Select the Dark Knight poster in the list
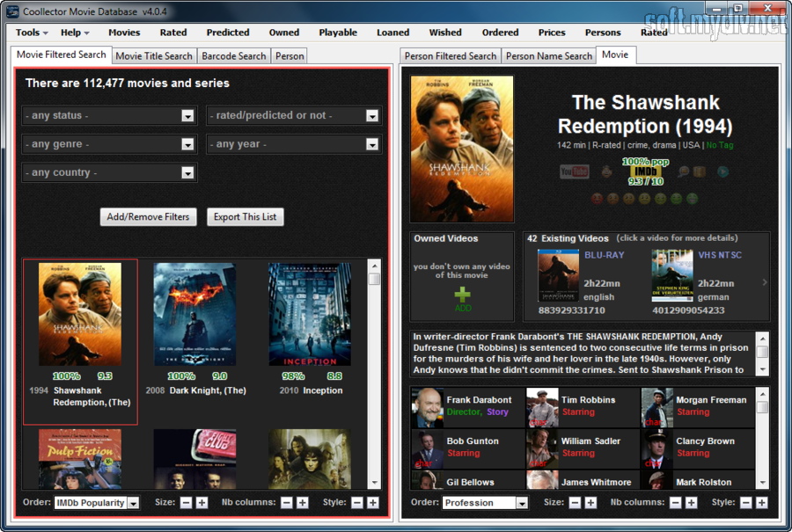 (194, 314)
